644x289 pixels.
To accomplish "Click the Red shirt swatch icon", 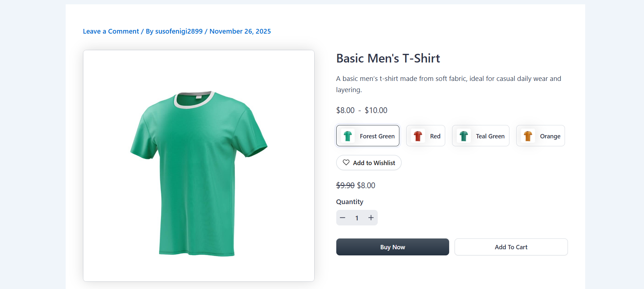I will [x=418, y=136].
